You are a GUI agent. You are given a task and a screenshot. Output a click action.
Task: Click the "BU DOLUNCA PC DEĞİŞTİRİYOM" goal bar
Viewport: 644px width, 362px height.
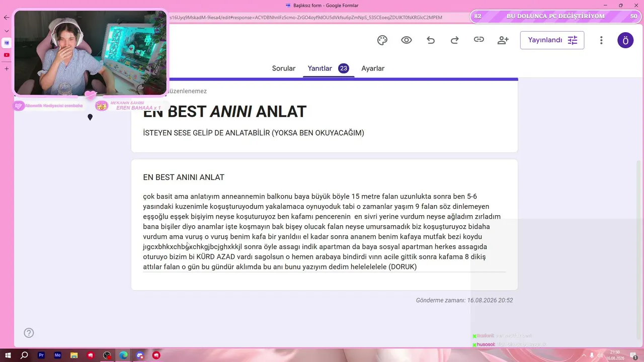(555, 17)
